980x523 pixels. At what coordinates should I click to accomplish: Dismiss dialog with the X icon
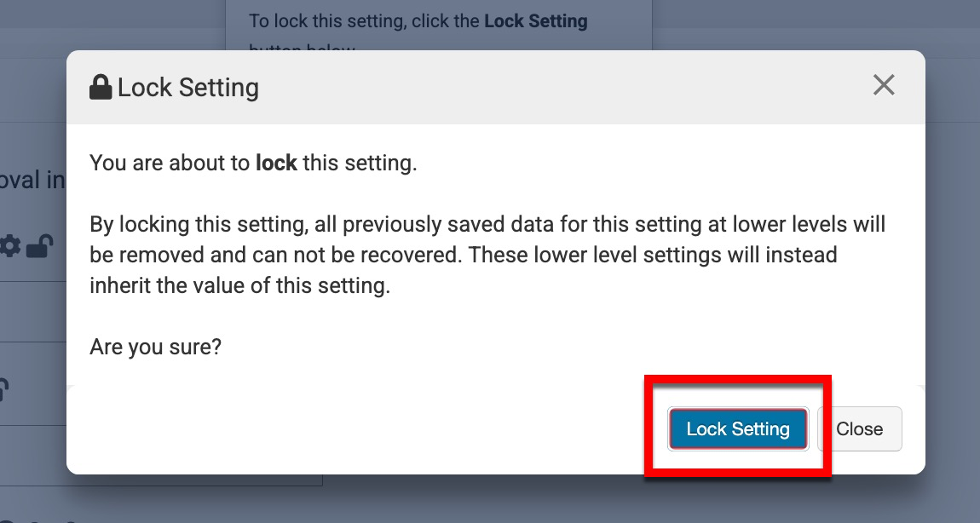(x=884, y=85)
